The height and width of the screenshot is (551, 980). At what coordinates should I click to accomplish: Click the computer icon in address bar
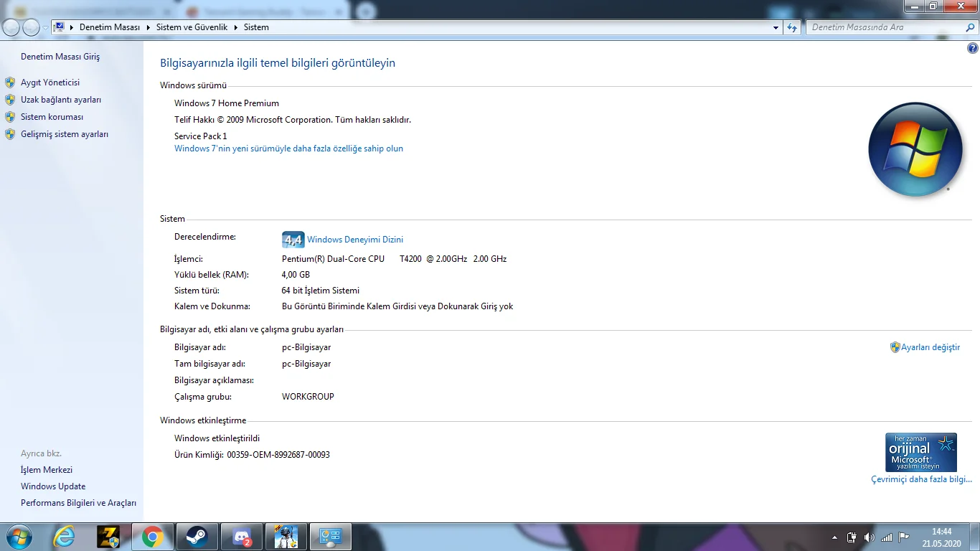(60, 27)
